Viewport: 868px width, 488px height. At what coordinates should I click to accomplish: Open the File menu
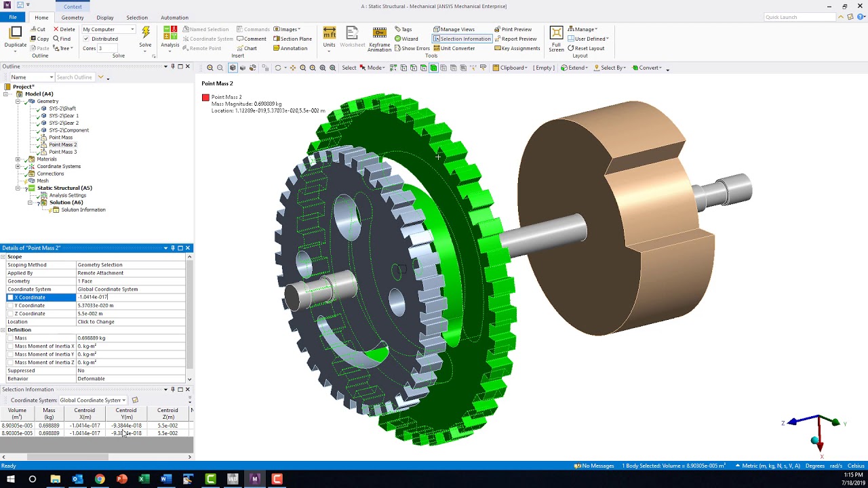13,18
